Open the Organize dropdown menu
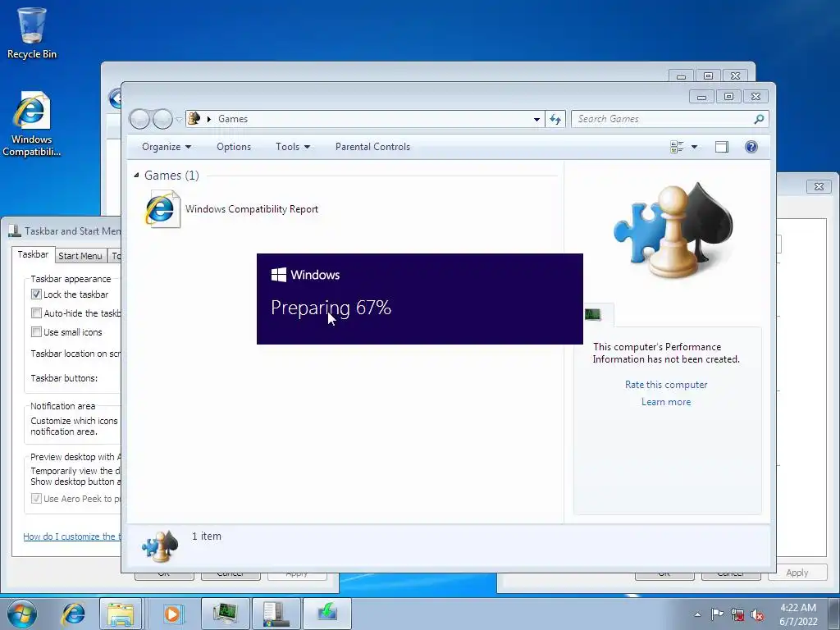The image size is (840, 630). point(166,147)
